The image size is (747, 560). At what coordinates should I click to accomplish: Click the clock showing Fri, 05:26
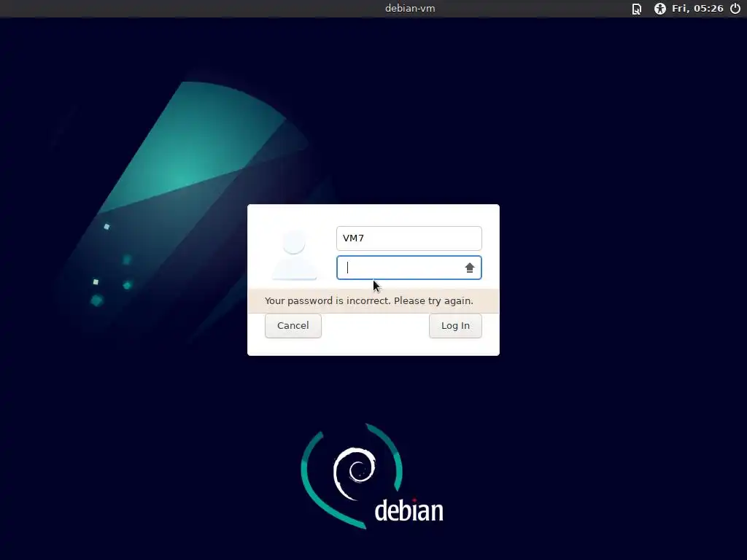[697, 9]
